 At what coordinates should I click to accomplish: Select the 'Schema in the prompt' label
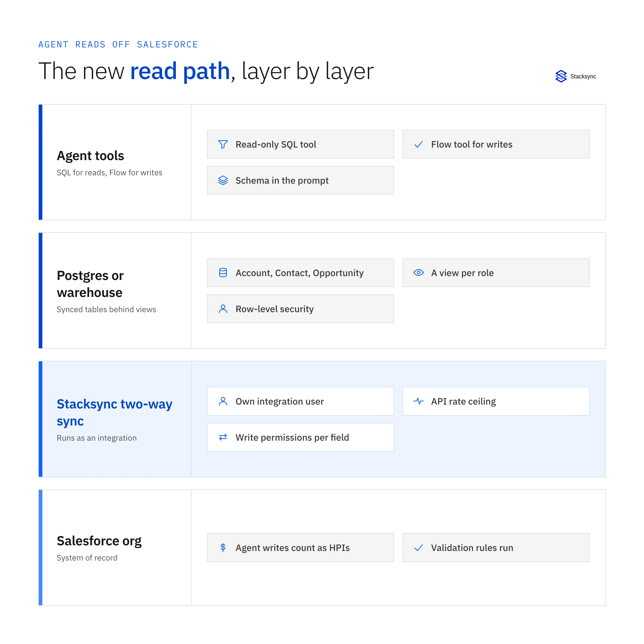tap(282, 181)
